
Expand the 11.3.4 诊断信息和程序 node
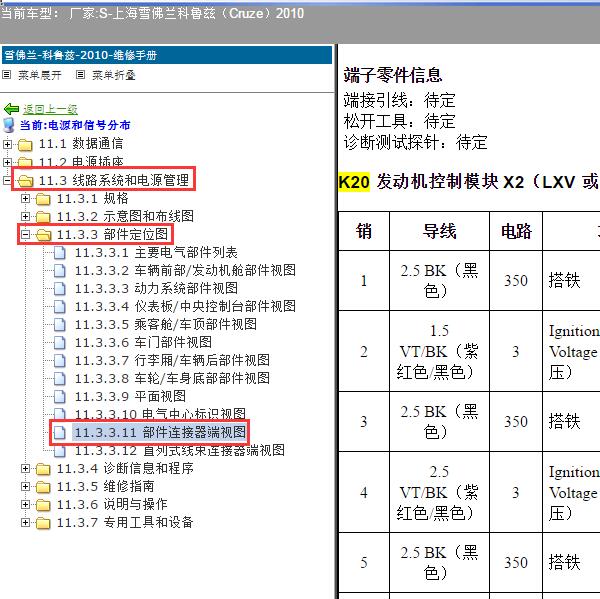tap(25, 468)
